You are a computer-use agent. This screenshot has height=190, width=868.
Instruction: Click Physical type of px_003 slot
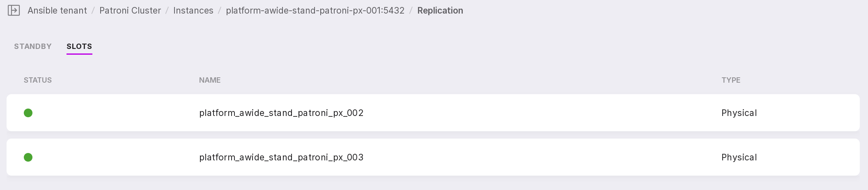[x=739, y=158]
